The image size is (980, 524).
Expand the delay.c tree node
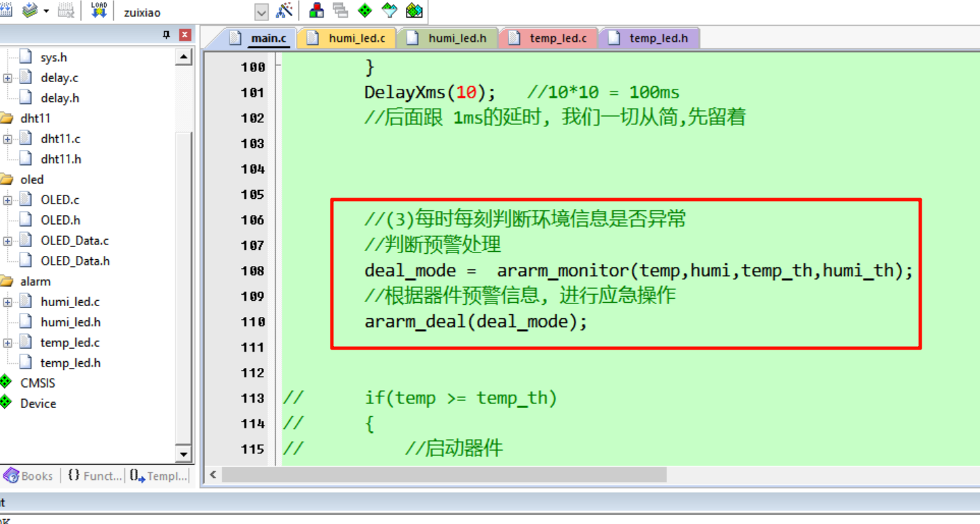coord(7,78)
